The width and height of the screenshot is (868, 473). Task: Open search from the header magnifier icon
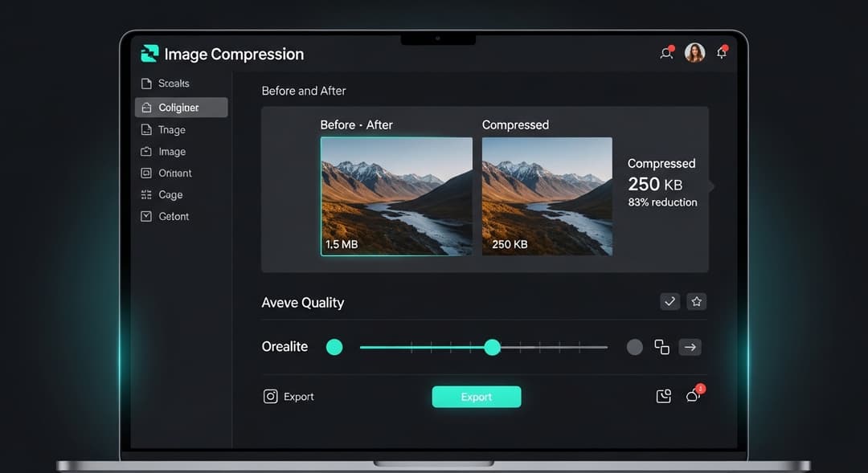click(666, 52)
